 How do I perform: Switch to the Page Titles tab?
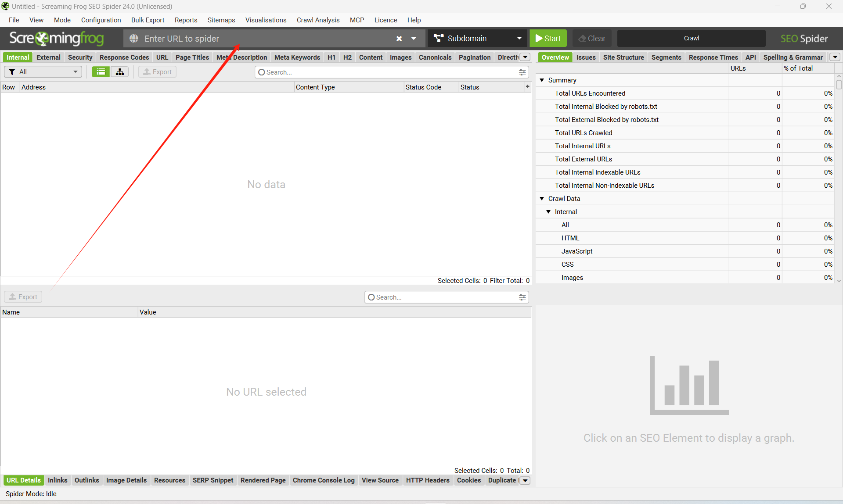192,57
